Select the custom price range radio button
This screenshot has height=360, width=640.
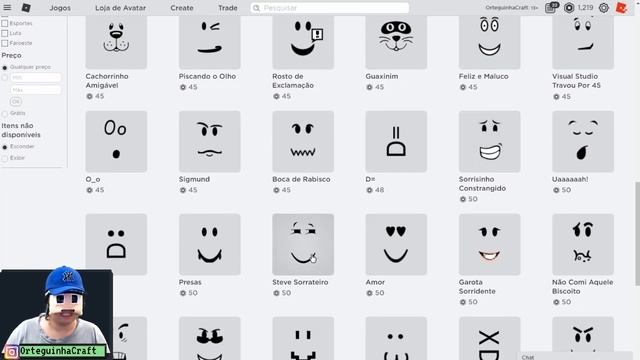[x=5, y=78]
